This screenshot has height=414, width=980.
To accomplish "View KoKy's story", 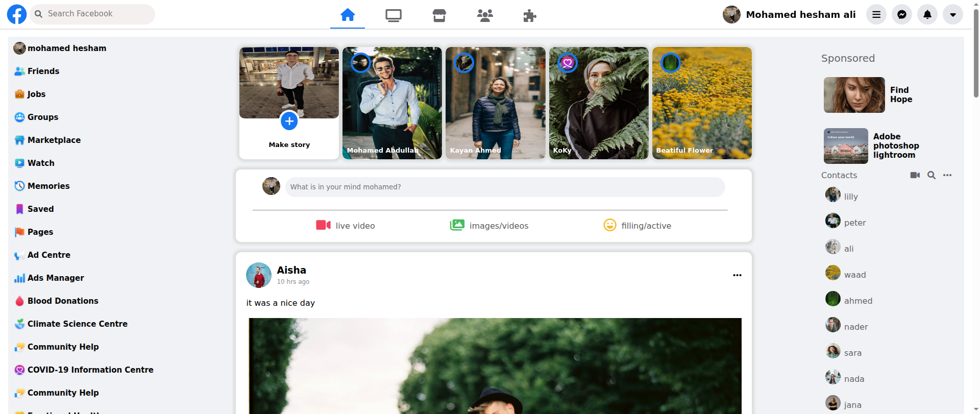I will (599, 103).
